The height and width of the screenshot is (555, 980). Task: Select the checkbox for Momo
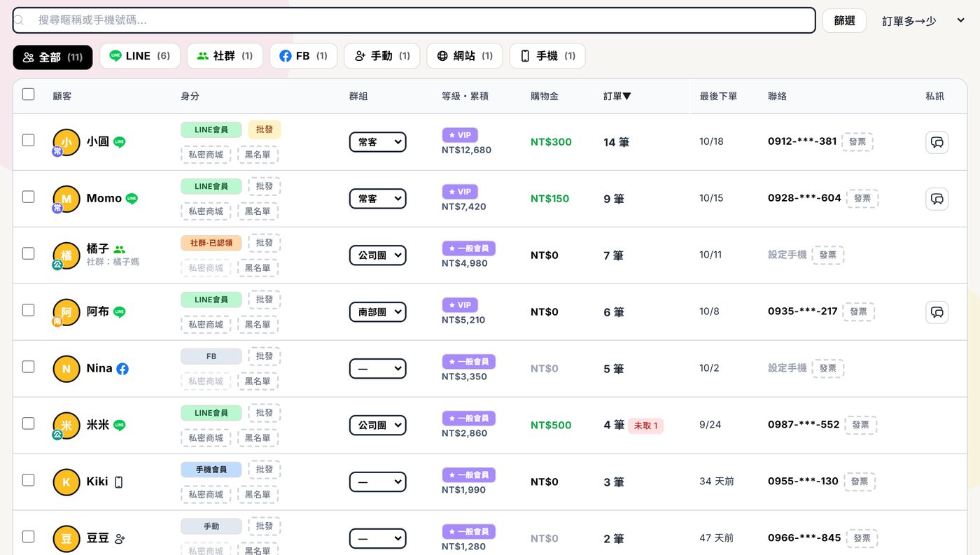[x=28, y=197]
